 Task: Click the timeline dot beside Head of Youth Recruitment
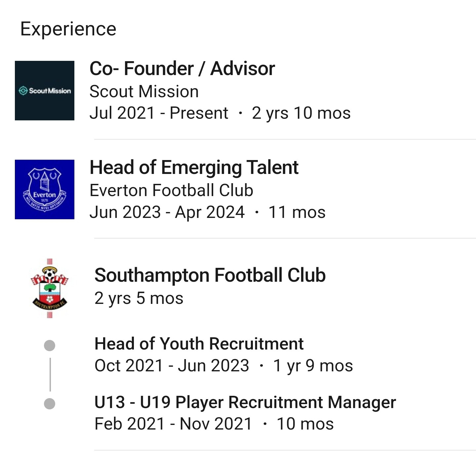click(50, 345)
